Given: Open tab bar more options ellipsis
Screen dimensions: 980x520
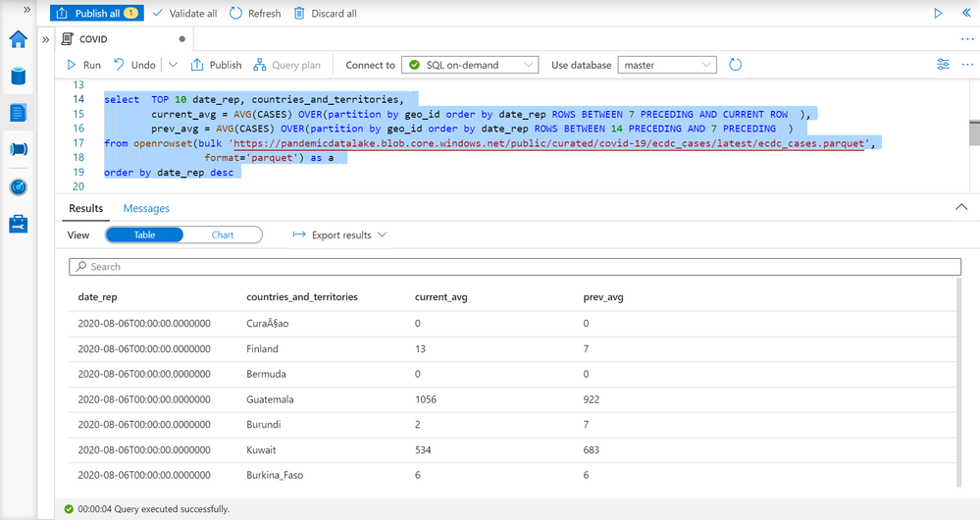Looking at the screenshot, I should click(967, 38).
